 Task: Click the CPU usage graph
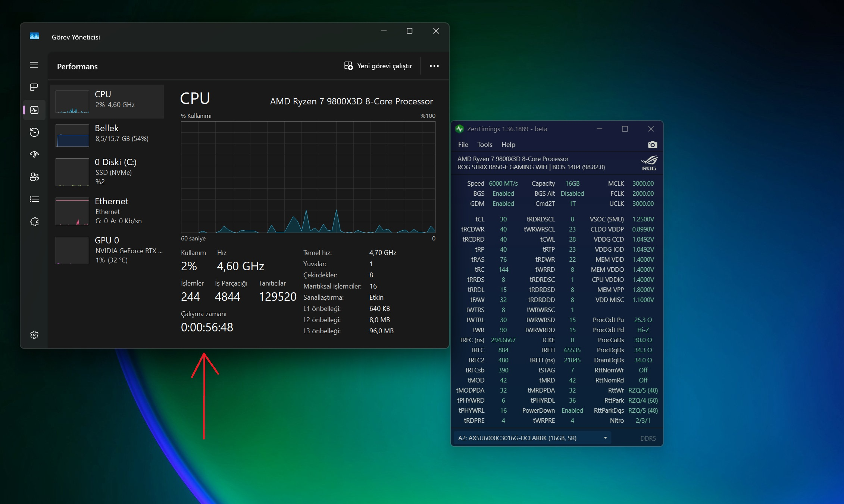pyautogui.click(x=308, y=177)
